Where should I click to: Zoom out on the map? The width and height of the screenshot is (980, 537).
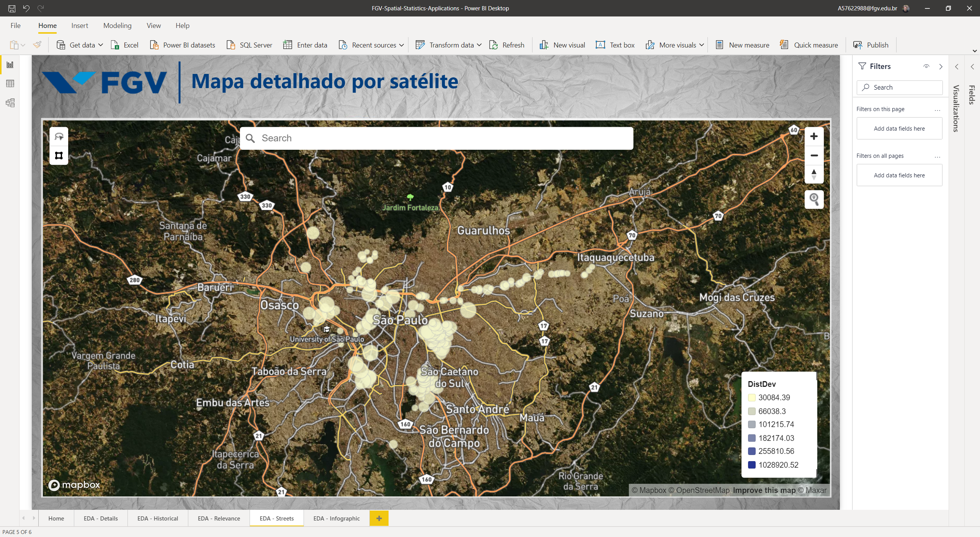[814, 156]
